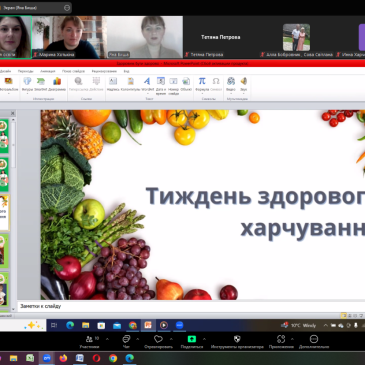Expand the Apps options arrow in Zoom
Screen dimensions: 365x365
(x=292, y=339)
